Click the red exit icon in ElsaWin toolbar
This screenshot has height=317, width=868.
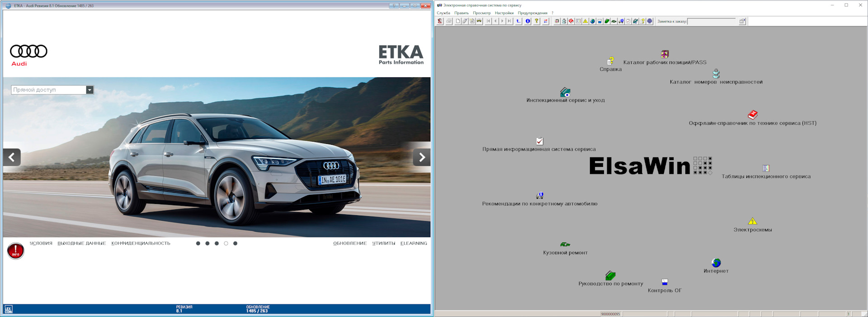(x=440, y=21)
